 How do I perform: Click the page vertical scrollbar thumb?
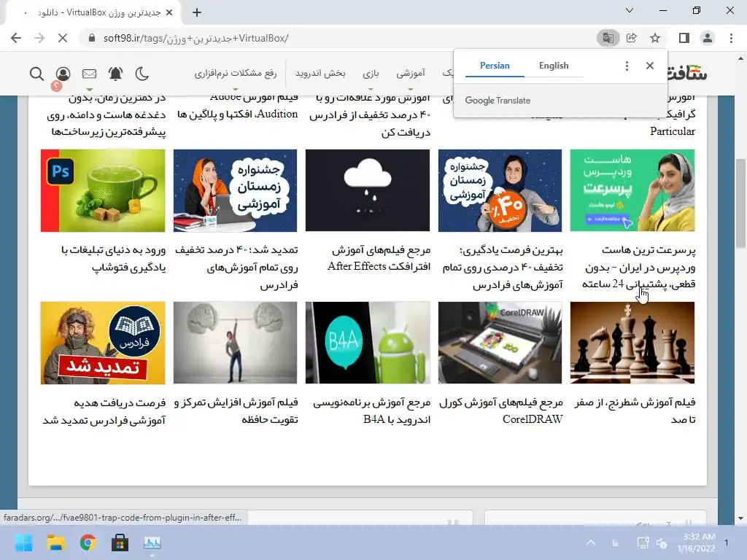[740, 203]
